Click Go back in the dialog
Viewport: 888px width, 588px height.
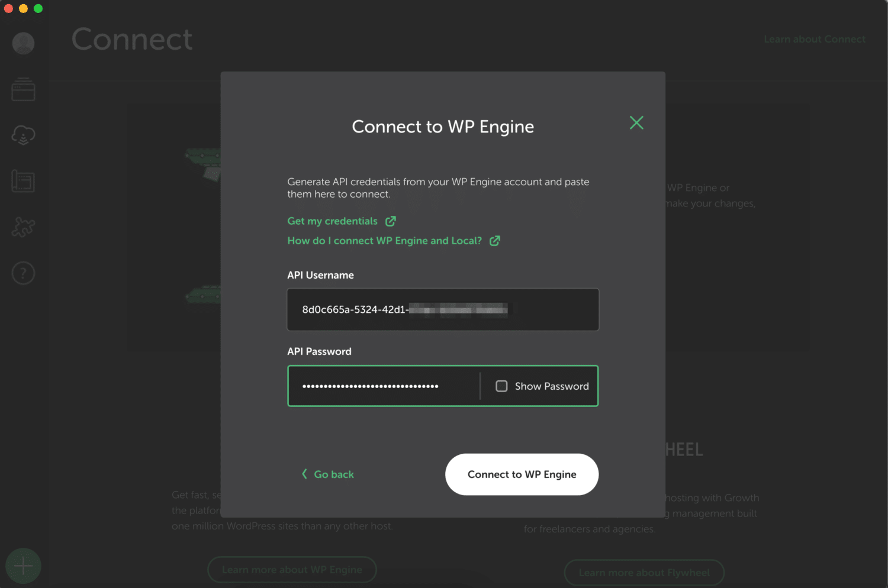click(329, 474)
